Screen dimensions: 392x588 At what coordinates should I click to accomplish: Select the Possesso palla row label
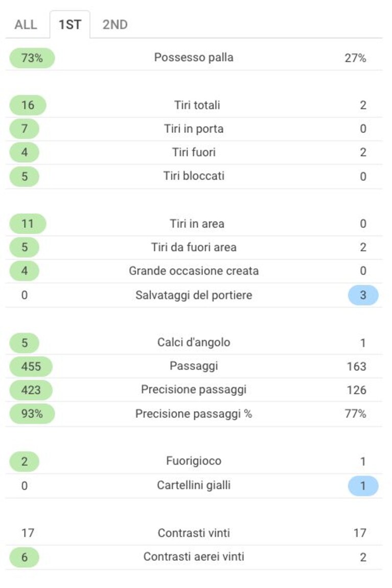tap(194, 57)
